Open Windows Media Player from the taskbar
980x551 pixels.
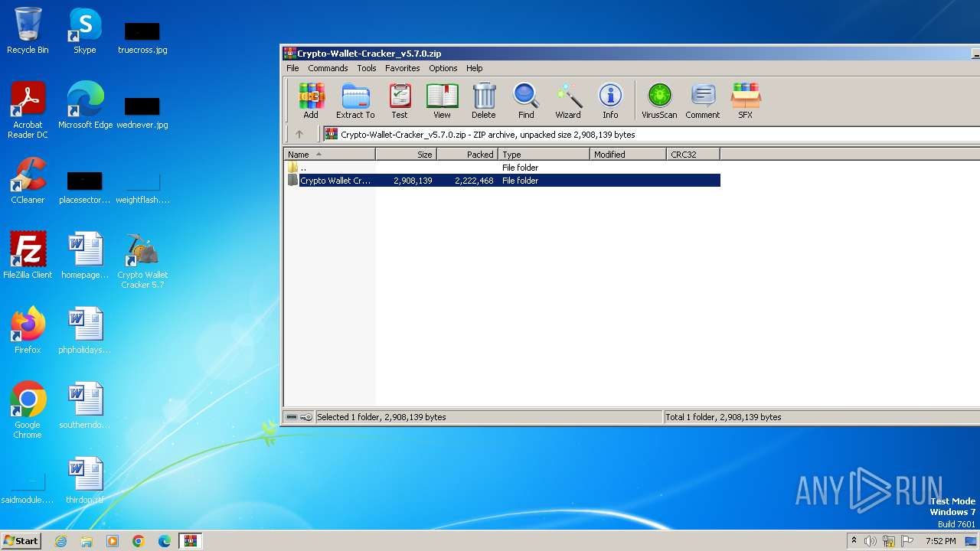(113, 541)
